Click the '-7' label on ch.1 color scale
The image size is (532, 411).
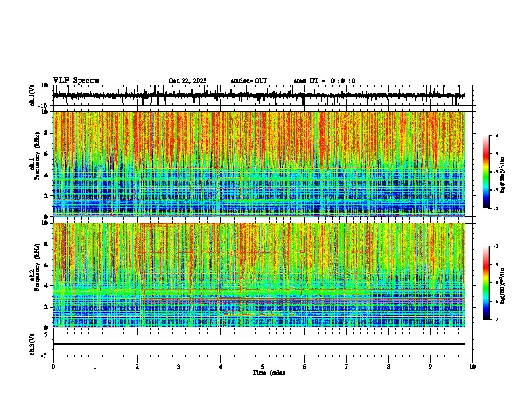click(x=496, y=208)
